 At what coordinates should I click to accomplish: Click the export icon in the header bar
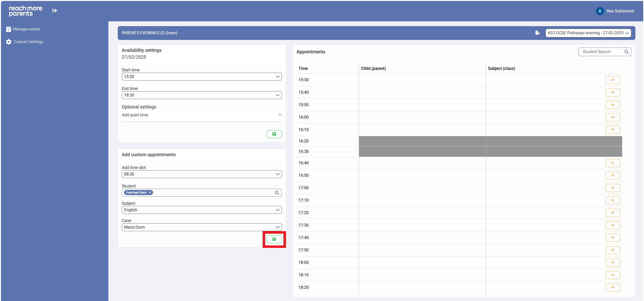(x=537, y=33)
